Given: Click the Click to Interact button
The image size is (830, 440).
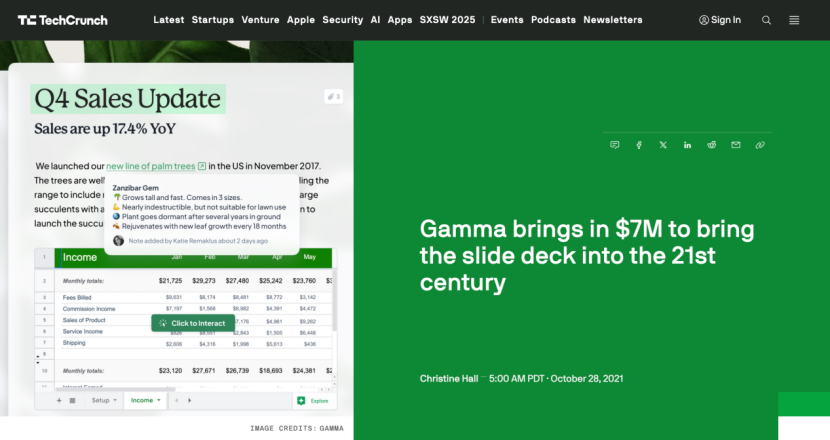Looking at the screenshot, I should [x=193, y=323].
